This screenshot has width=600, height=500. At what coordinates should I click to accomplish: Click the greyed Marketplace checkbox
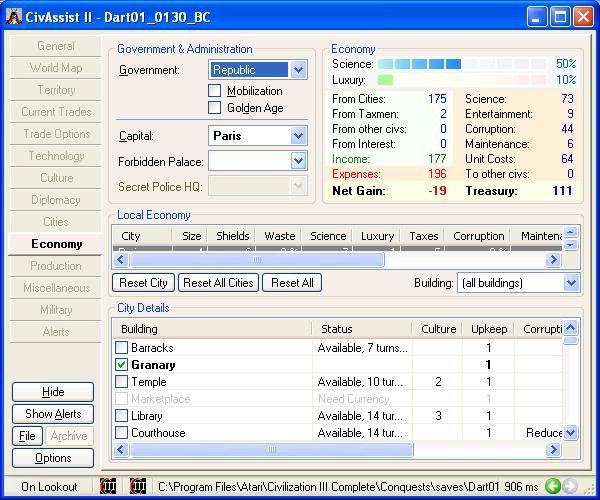click(x=121, y=399)
